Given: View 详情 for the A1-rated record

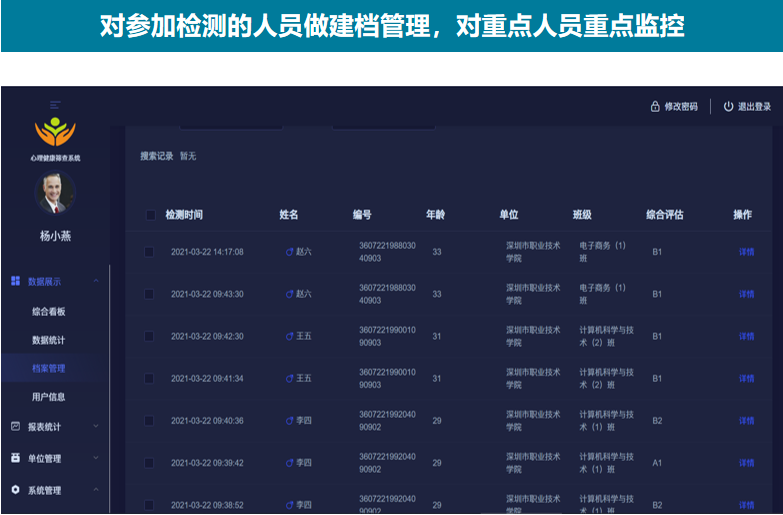Looking at the screenshot, I should (746, 463).
